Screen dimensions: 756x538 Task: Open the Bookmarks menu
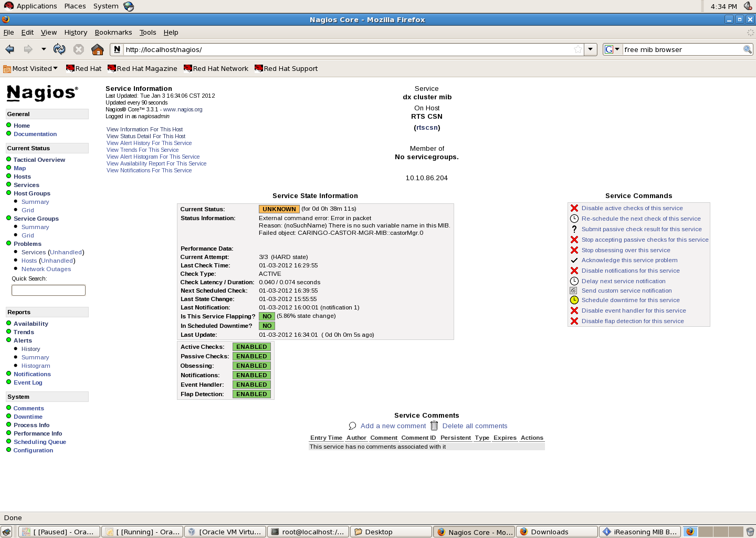(x=113, y=32)
